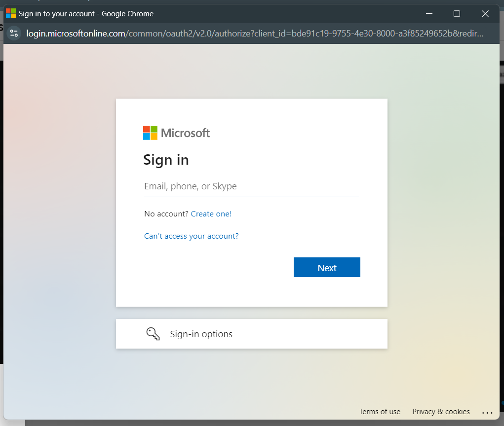
Task: Click the Microsoft logo on sign-in card
Action: (x=176, y=133)
